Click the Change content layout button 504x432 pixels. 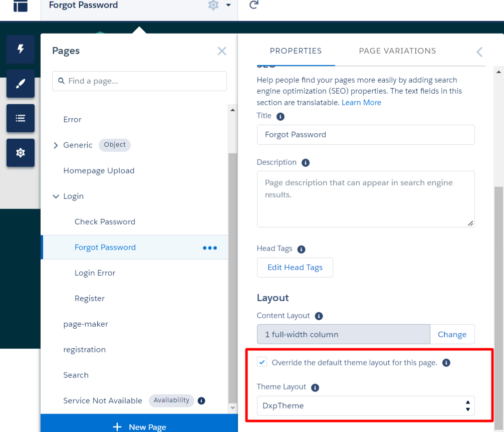(x=452, y=334)
